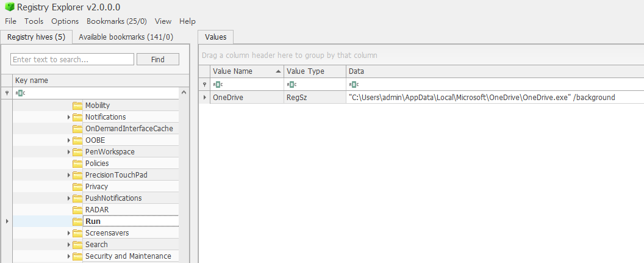Sort by Value Name column header
The width and height of the screenshot is (644, 263).
coord(247,71)
